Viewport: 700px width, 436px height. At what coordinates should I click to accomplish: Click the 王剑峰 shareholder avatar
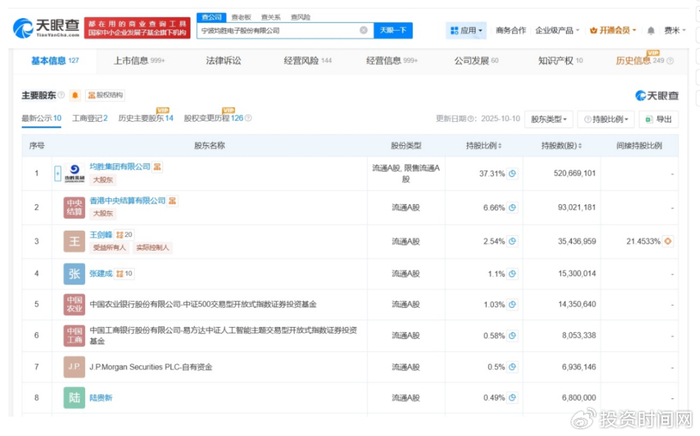pyautogui.click(x=74, y=241)
